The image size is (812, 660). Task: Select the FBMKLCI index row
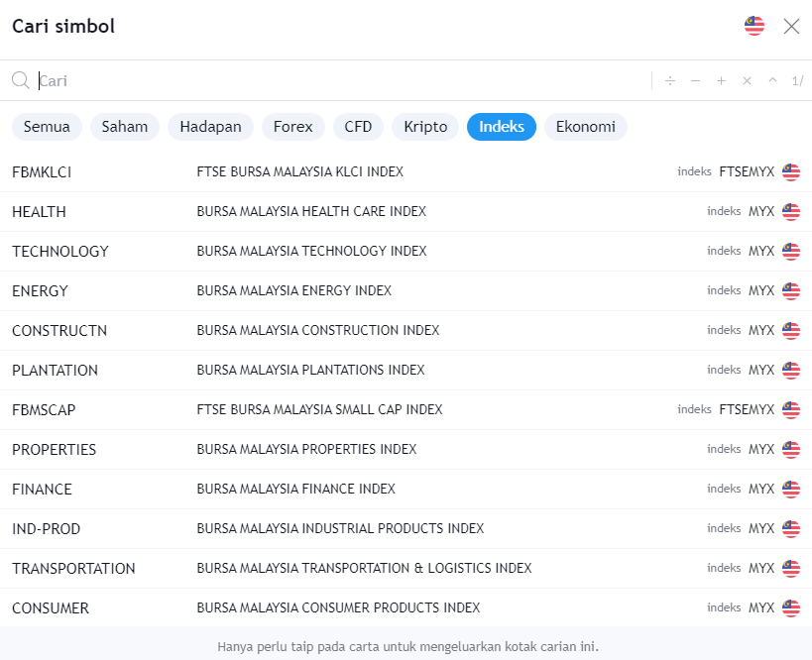[297, 172]
